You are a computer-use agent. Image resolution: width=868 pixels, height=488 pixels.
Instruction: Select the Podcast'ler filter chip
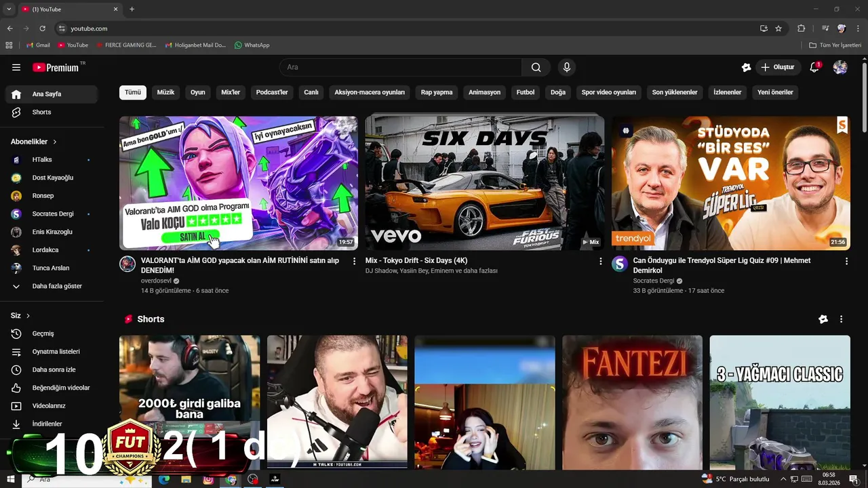click(272, 92)
